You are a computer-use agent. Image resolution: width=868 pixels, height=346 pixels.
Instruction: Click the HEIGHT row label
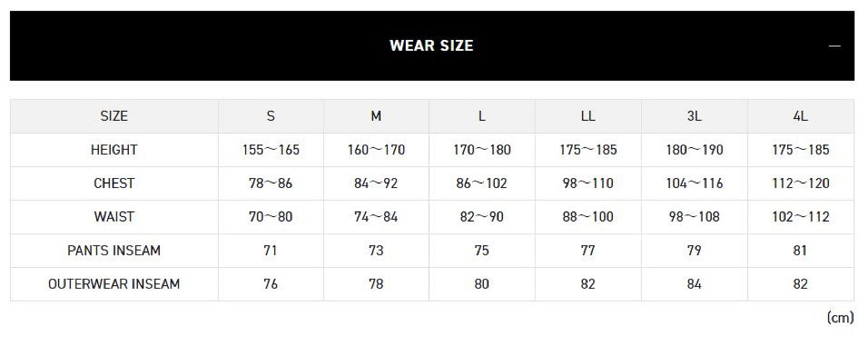(x=114, y=150)
